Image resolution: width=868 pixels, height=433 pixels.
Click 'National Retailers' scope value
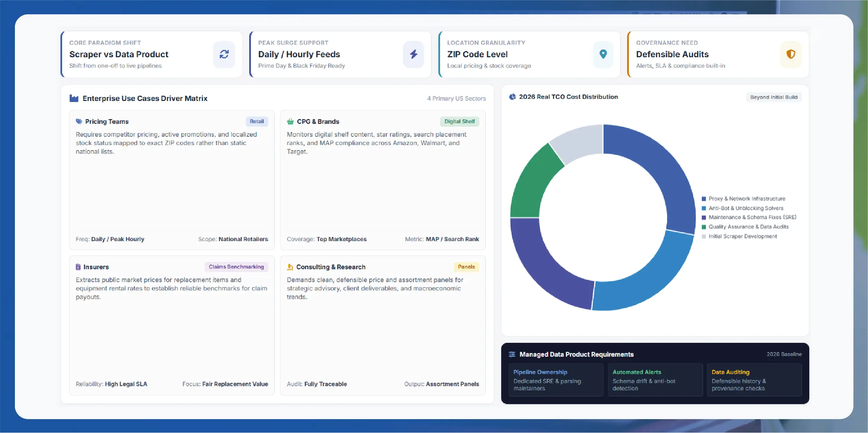pyautogui.click(x=243, y=239)
